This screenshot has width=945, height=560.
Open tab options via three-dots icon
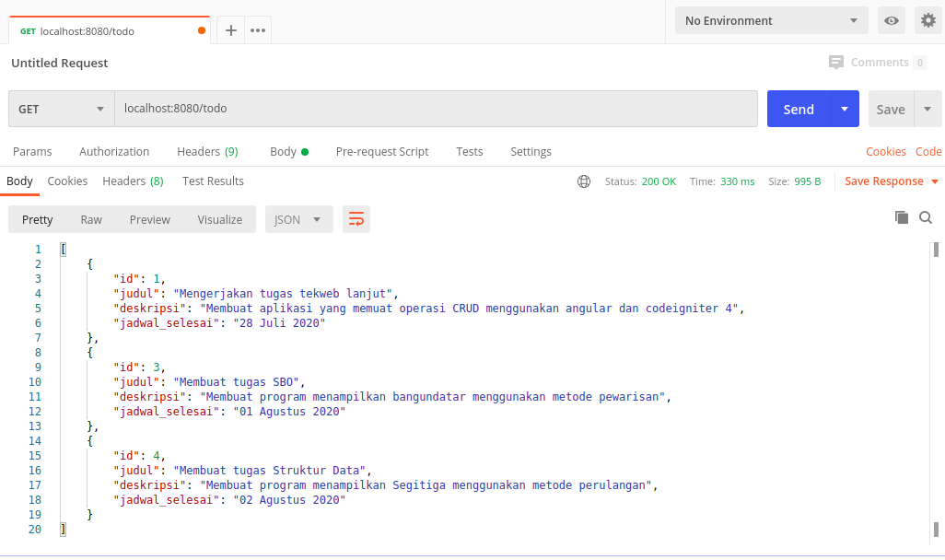(x=258, y=30)
